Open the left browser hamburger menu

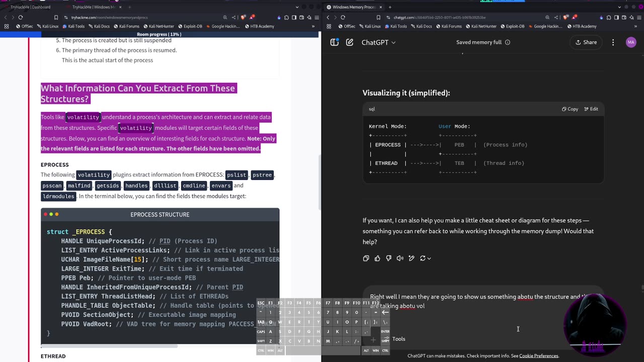click(316, 17)
